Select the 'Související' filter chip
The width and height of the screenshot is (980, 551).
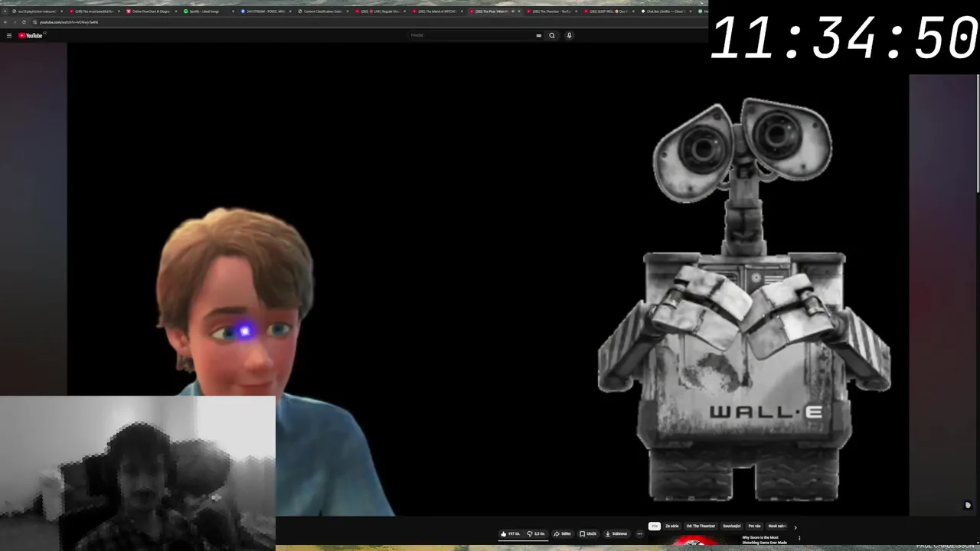(732, 527)
